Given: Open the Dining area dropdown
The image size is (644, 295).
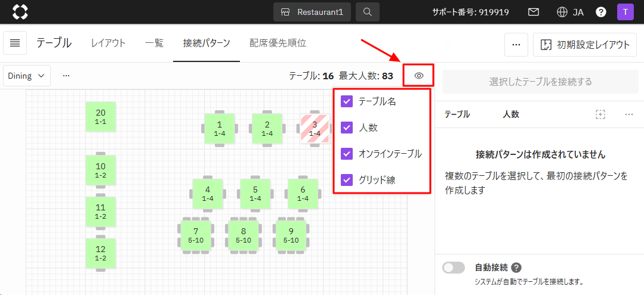Looking at the screenshot, I should (x=27, y=76).
